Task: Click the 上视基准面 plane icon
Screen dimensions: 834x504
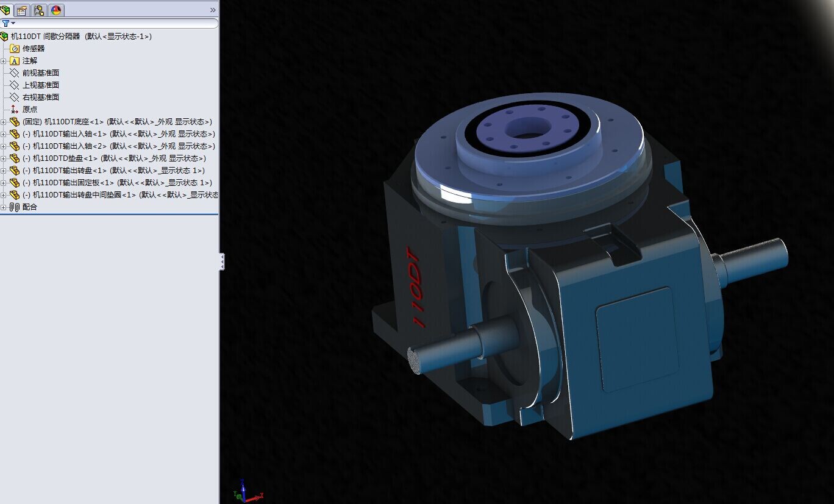Action: pyautogui.click(x=15, y=85)
